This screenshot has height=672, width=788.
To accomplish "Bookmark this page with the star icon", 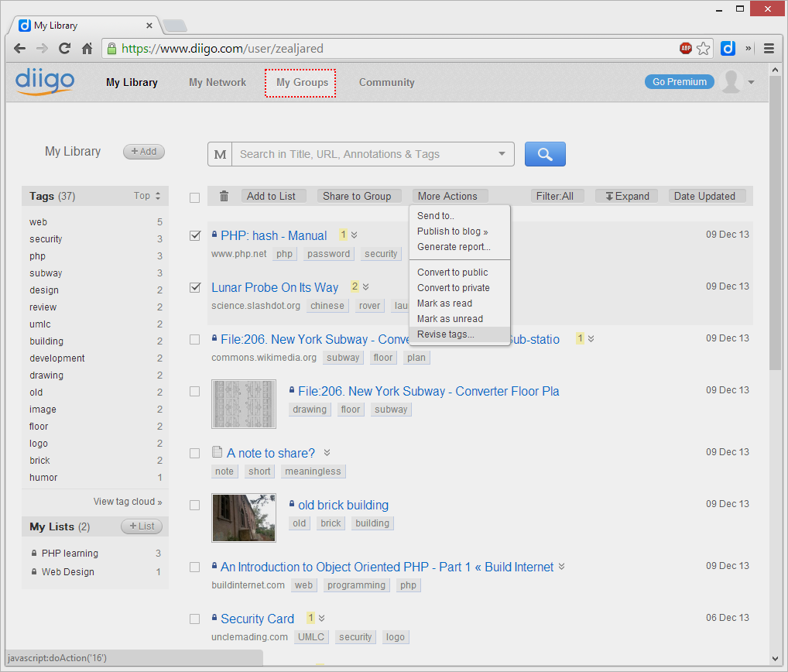I will tap(704, 48).
